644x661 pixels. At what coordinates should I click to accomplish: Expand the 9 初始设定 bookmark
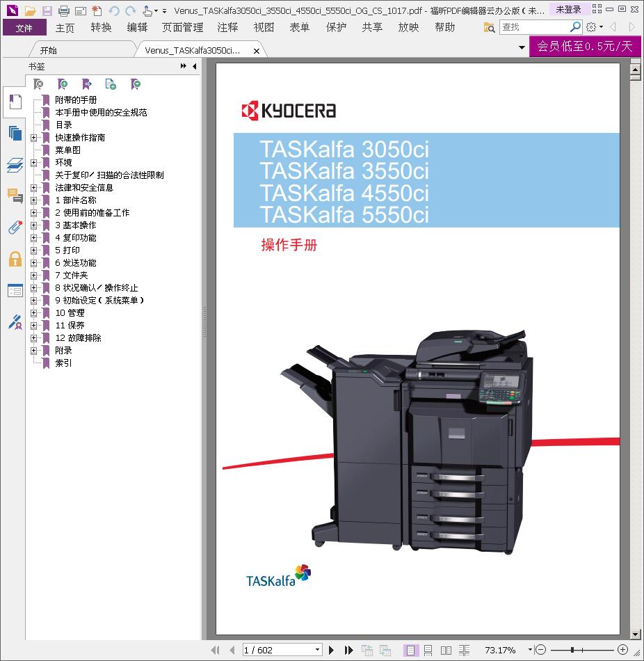[x=33, y=301]
